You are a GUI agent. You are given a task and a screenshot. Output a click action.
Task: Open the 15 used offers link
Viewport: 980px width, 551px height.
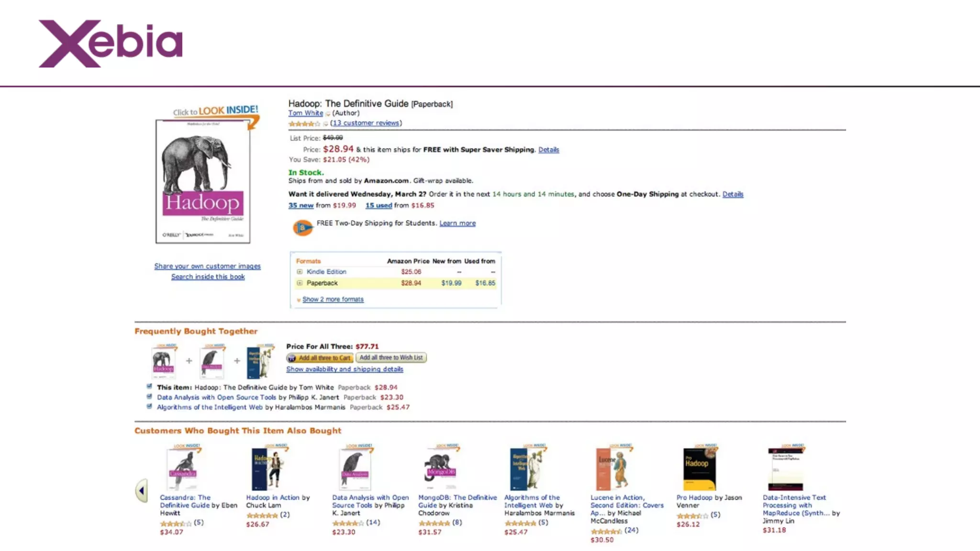click(379, 205)
